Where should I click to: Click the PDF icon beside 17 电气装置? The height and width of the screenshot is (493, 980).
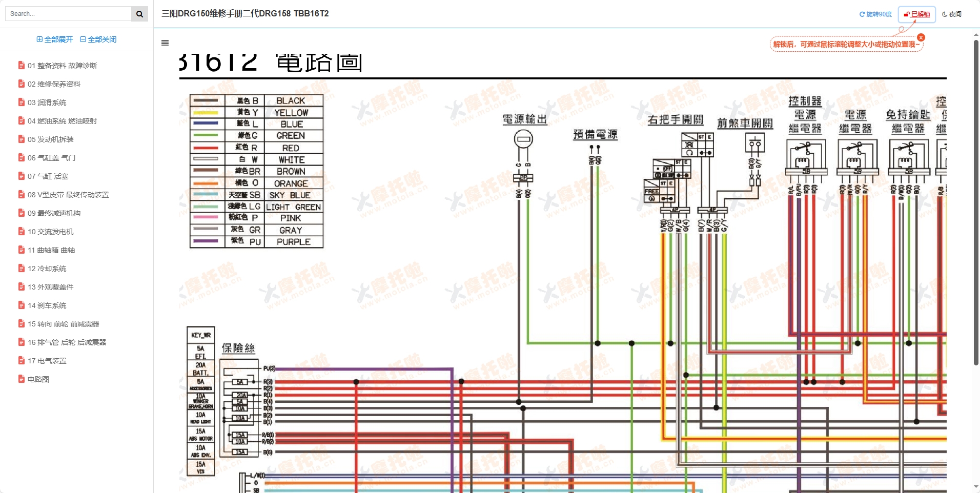(21, 361)
